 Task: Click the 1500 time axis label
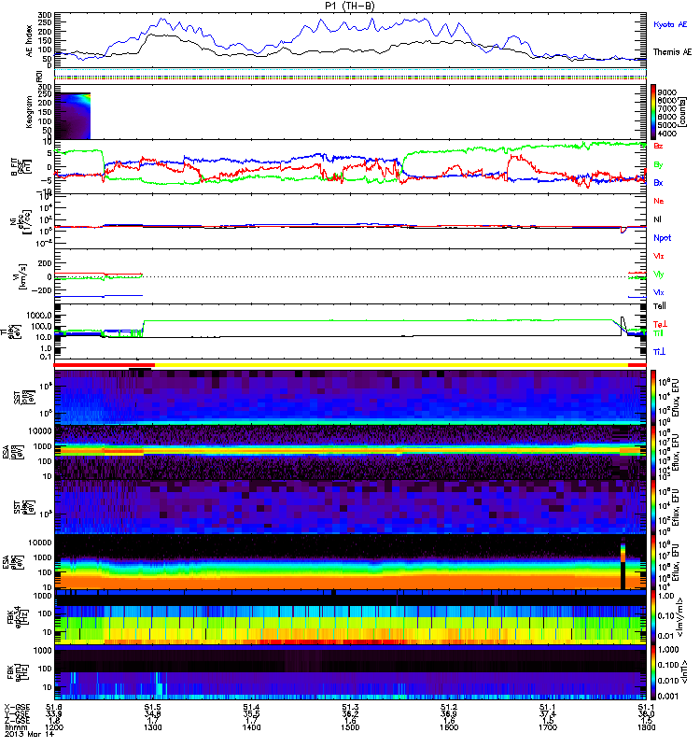(x=350, y=727)
